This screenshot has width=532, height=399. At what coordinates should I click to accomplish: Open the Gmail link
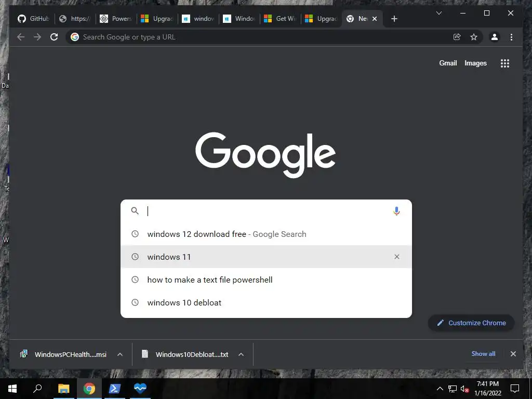[448, 63]
